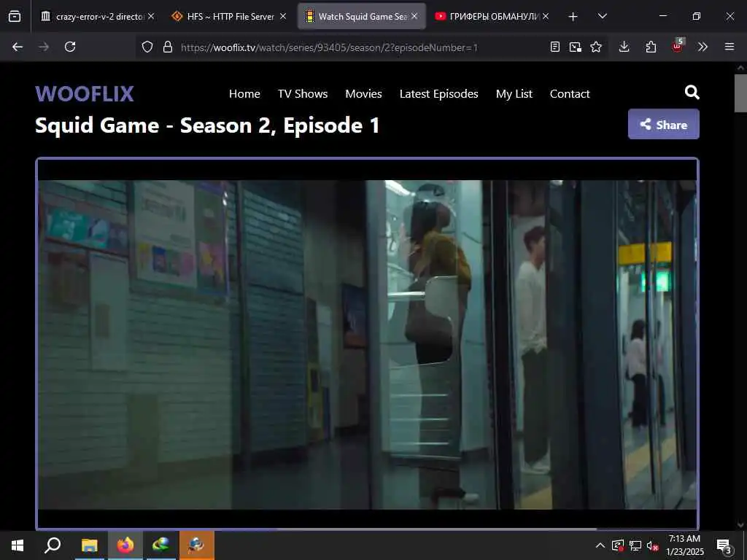Close the crazy-error-v-2 tab
This screenshot has height=560, width=747.
point(151,16)
